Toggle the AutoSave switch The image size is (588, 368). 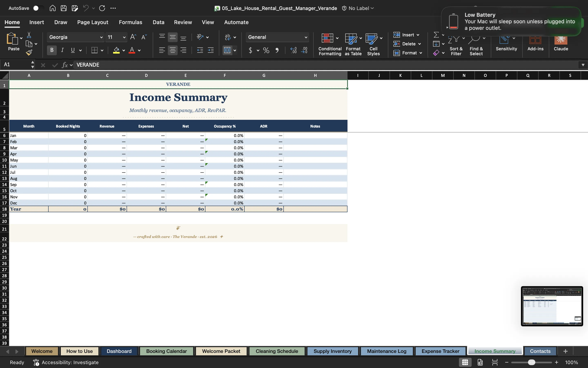click(38, 8)
